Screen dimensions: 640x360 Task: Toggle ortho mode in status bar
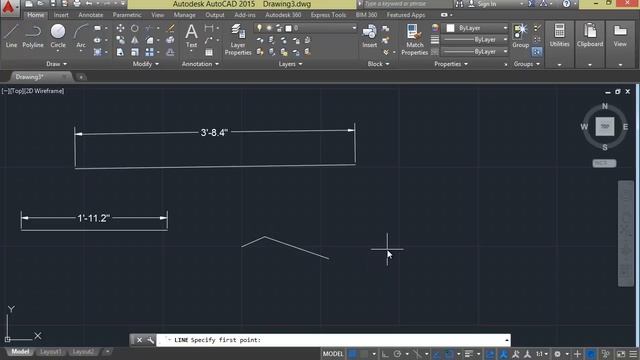tap(385, 354)
